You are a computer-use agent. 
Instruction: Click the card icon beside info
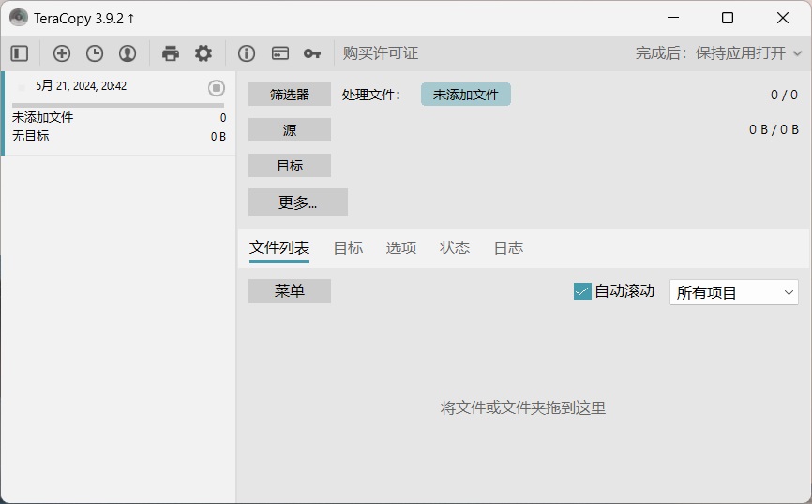280,53
